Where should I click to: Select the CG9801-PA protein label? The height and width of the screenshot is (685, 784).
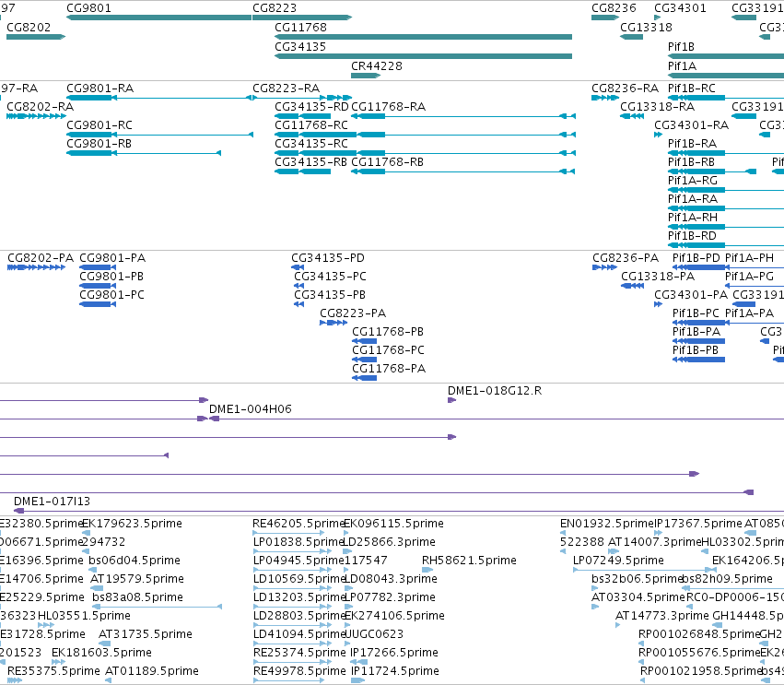point(112,258)
